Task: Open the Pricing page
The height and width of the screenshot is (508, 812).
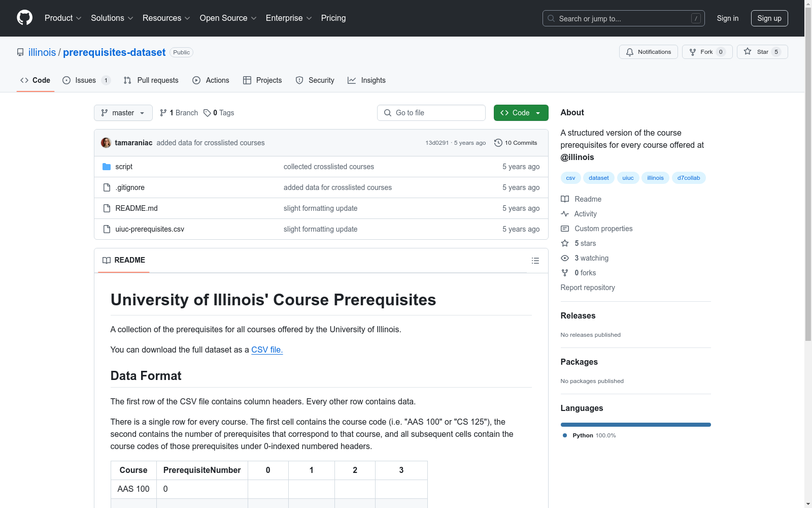Action: tap(333, 18)
